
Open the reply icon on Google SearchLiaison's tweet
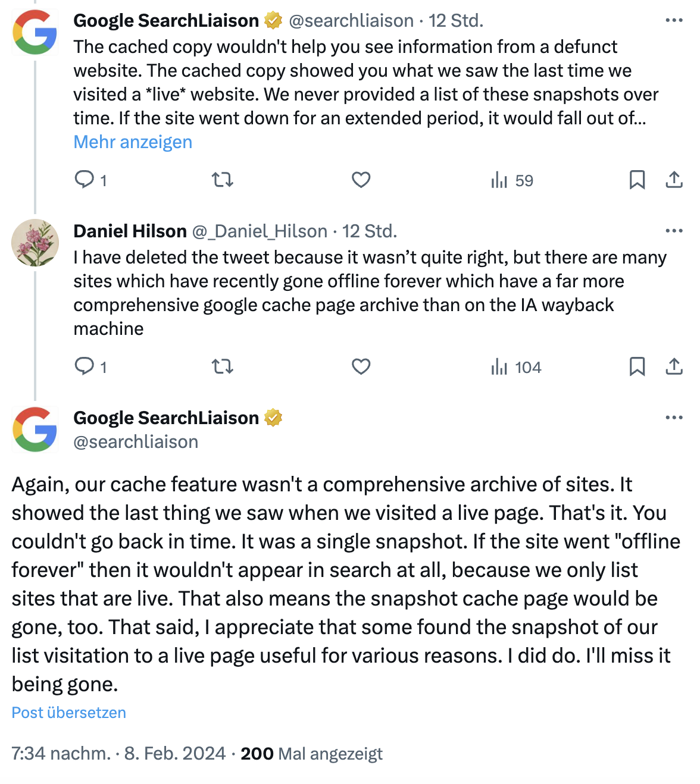click(x=84, y=179)
